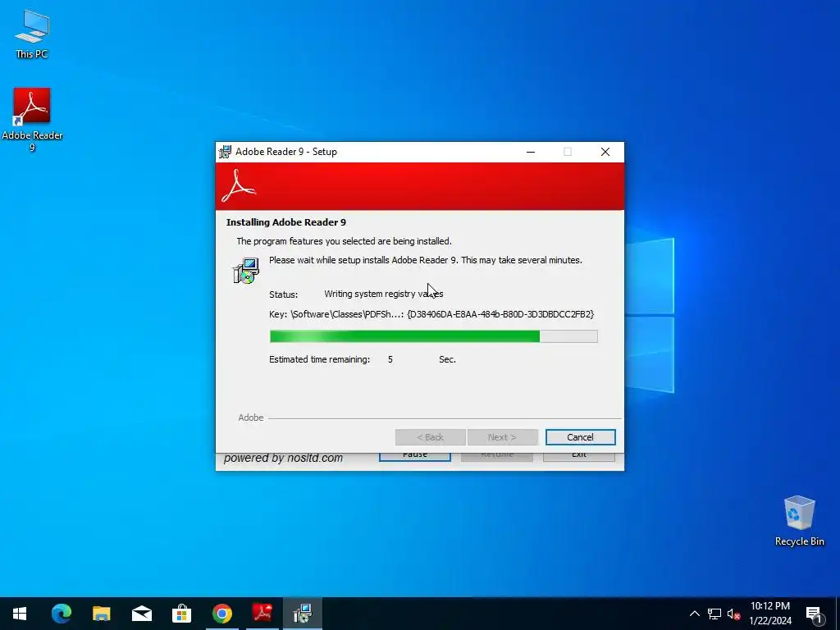Click the green installation progress bar
The image size is (840, 630).
(x=433, y=336)
